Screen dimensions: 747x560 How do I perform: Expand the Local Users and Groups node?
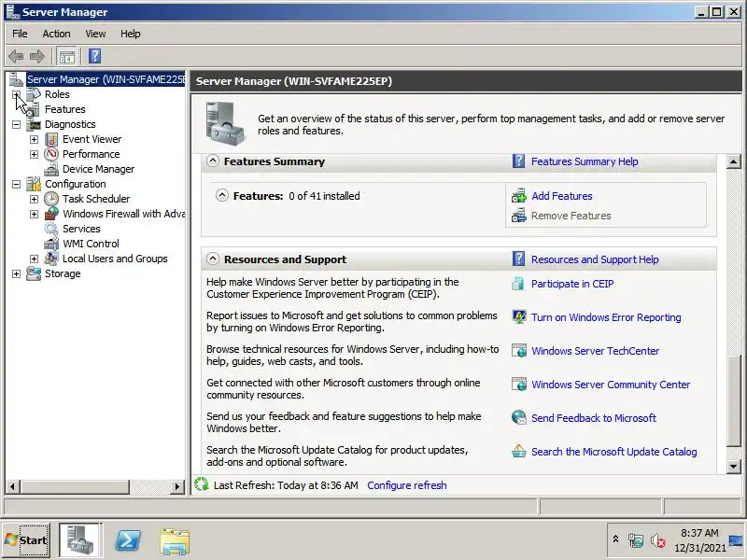point(34,259)
